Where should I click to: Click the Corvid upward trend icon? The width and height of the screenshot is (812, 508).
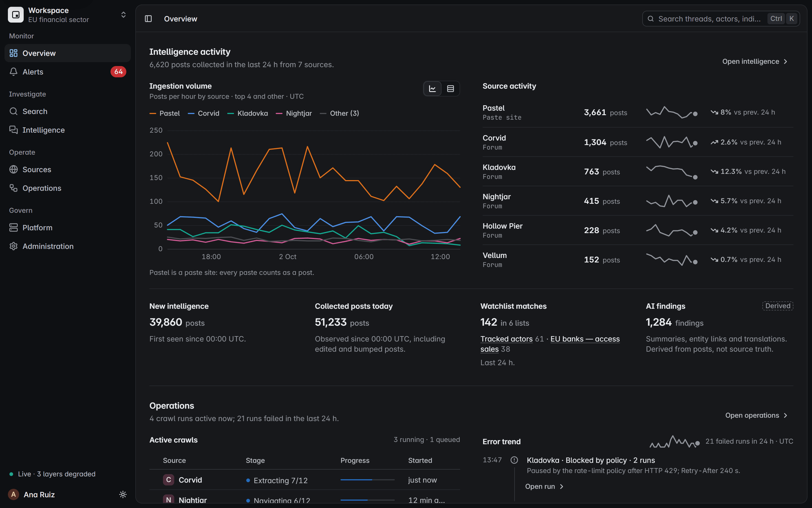714,142
